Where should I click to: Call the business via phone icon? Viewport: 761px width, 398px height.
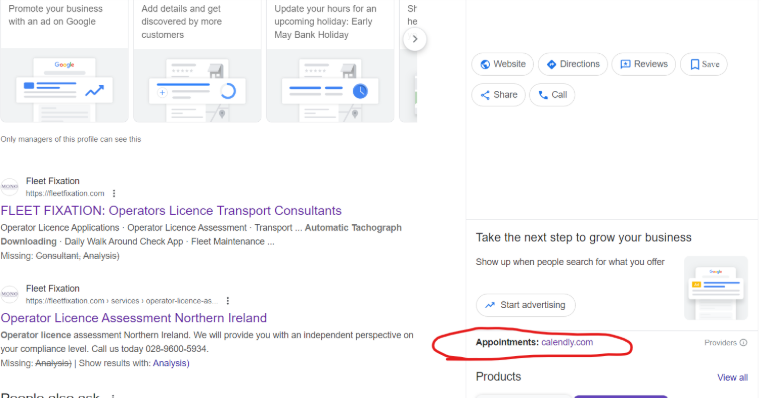pos(552,95)
